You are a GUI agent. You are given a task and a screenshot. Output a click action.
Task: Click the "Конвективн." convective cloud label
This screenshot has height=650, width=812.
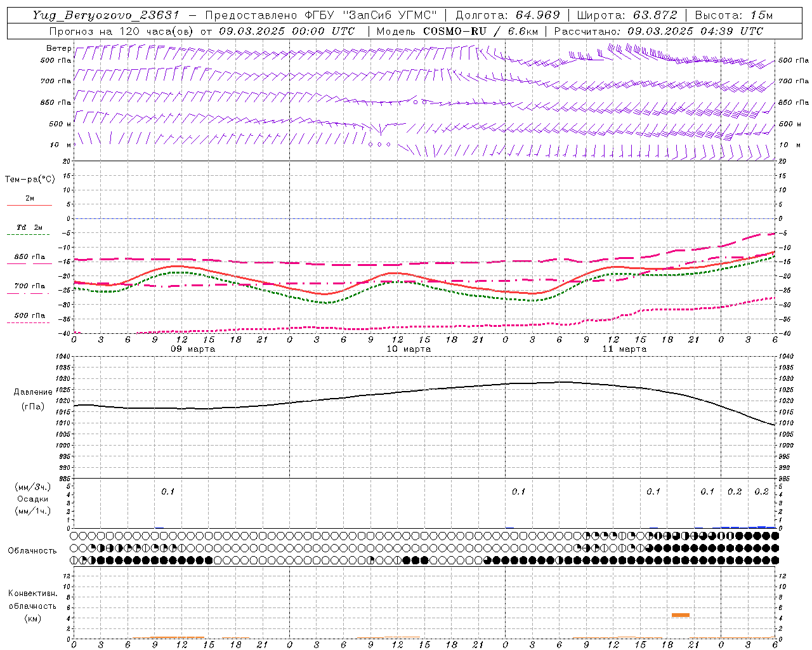pos(32,594)
